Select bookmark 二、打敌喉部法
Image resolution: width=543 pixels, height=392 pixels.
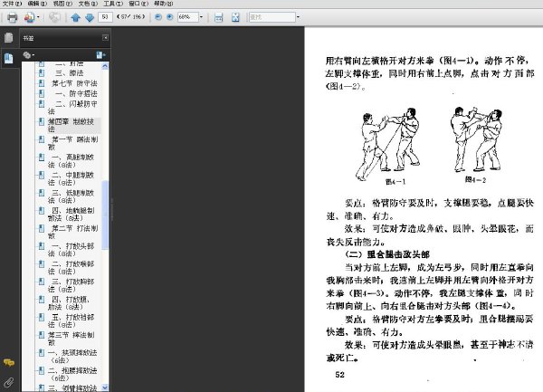pyautogui.click(x=71, y=267)
